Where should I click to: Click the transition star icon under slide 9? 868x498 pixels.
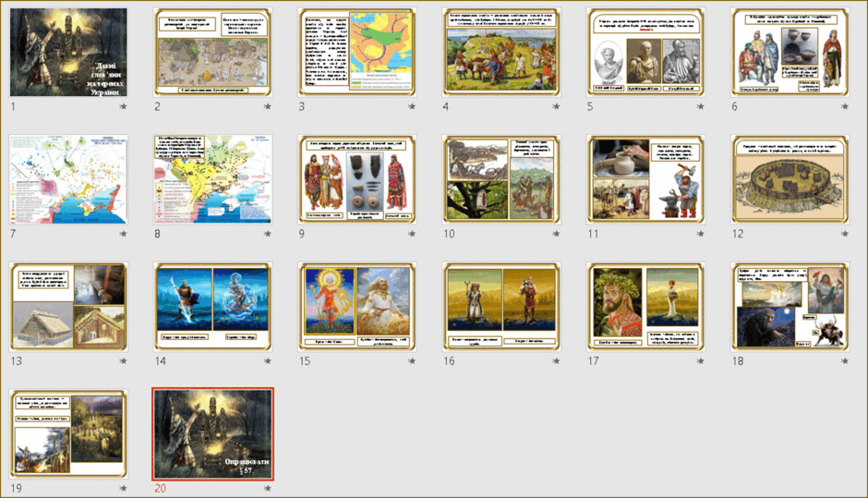(412, 234)
